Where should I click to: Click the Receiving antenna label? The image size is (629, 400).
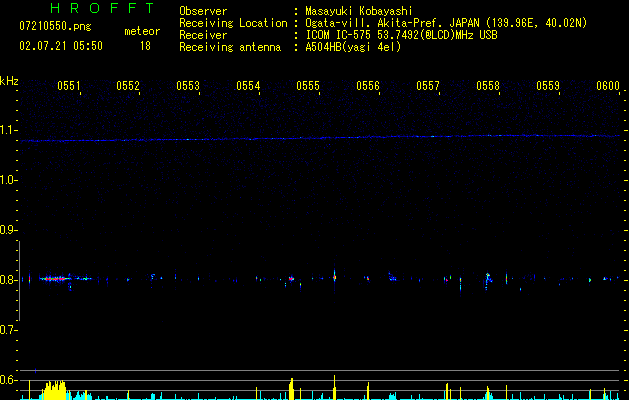(230, 47)
